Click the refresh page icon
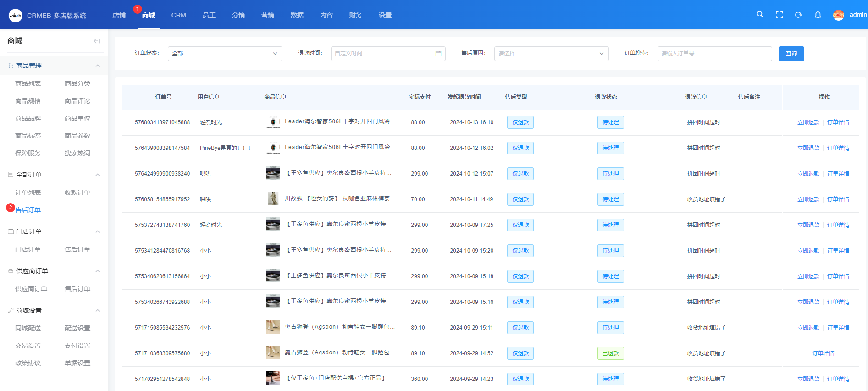This screenshot has height=391, width=868. point(798,15)
